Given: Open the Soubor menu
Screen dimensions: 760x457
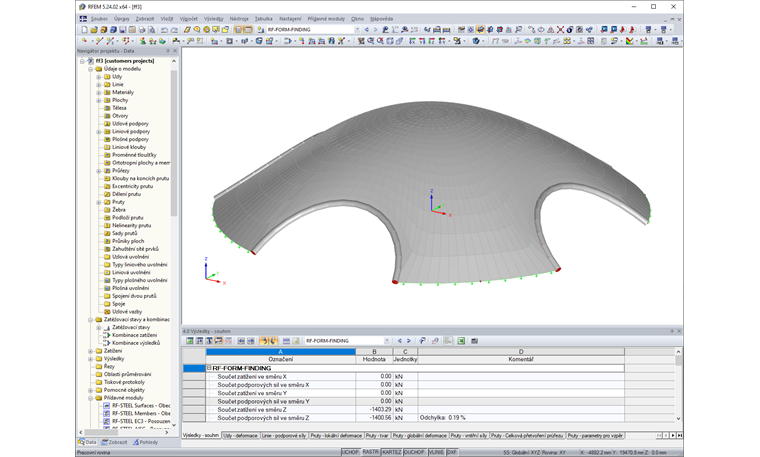Looking at the screenshot, I should (x=99, y=19).
